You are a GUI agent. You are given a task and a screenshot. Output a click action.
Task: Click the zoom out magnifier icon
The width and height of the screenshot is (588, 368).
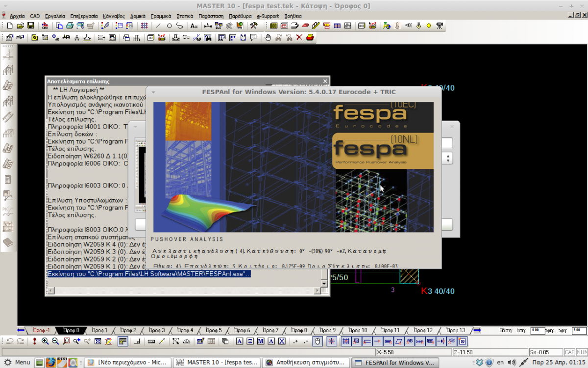pos(55,341)
